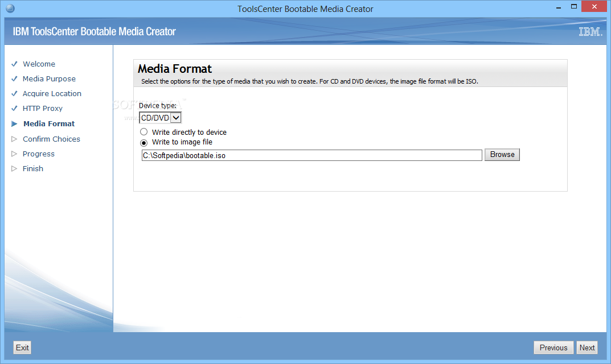Click the checkmark beside Acquire Location
Screen dimensions: 611x364
[x=14, y=93]
